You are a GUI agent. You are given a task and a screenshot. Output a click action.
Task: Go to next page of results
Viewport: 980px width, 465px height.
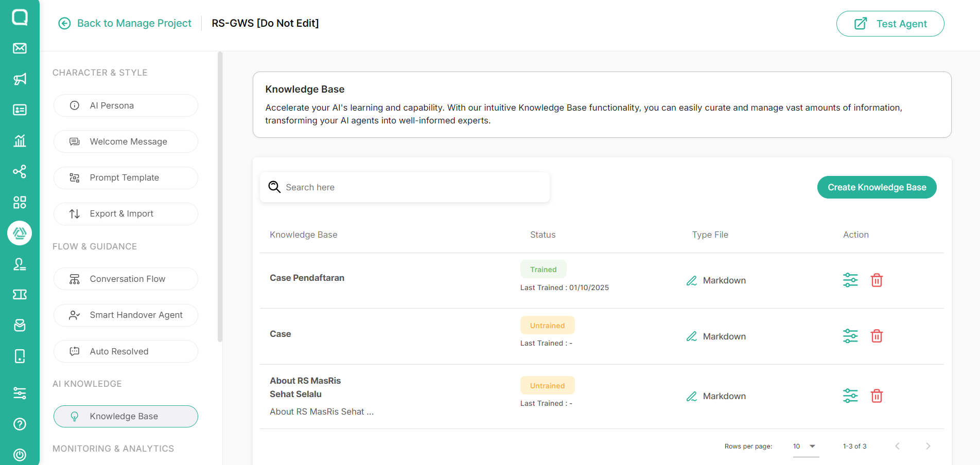pyautogui.click(x=928, y=446)
